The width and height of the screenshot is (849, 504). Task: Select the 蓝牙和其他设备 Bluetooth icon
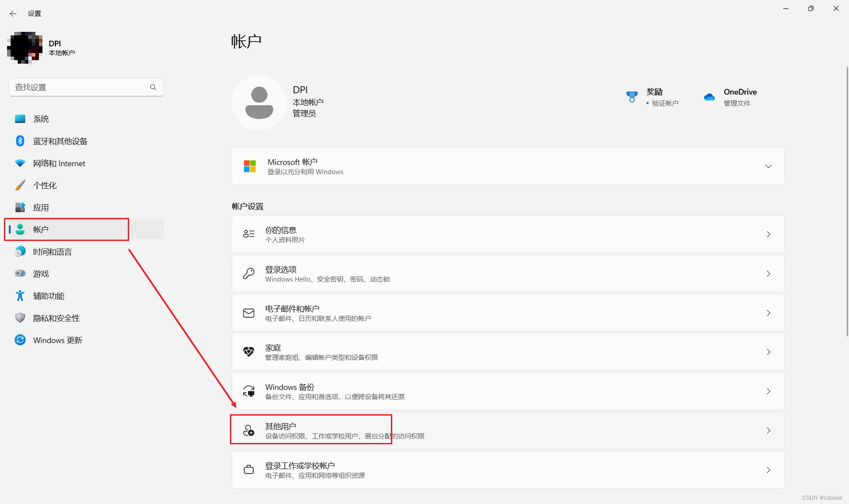pos(20,141)
